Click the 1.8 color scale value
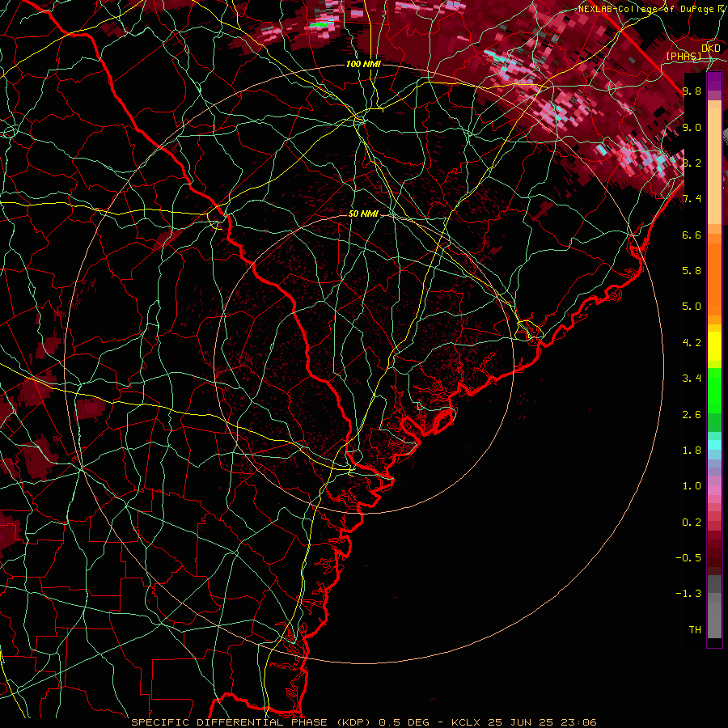The height and width of the screenshot is (728, 728). [692, 451]
